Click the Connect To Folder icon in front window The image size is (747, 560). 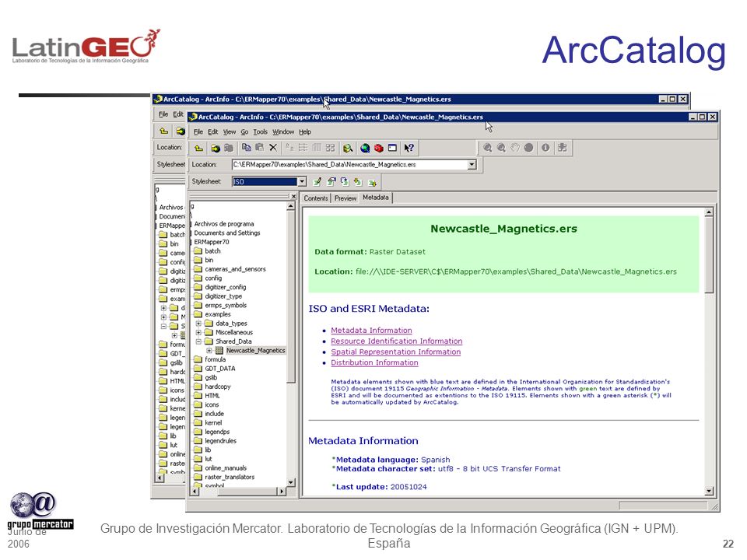tap(216, 148)
